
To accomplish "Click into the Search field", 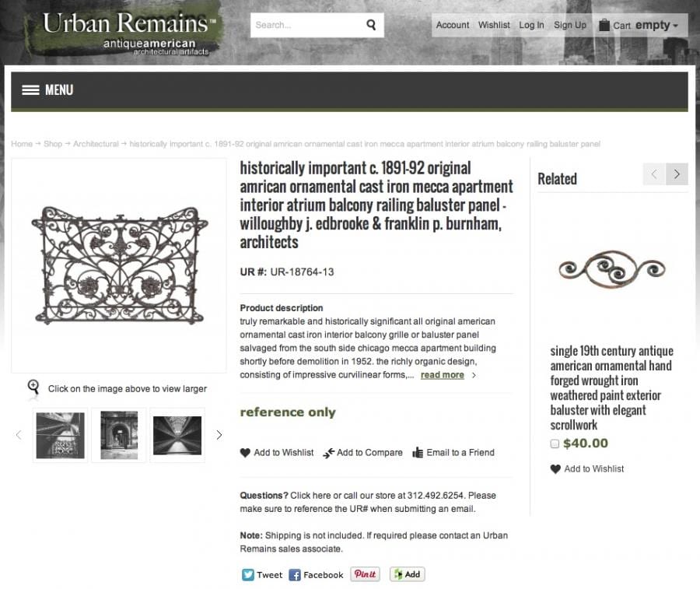I will (x=308, y=25).
